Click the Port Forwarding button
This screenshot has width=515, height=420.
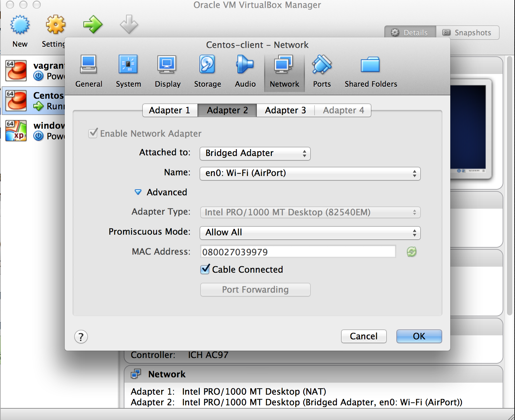click(x=255, y=290)
